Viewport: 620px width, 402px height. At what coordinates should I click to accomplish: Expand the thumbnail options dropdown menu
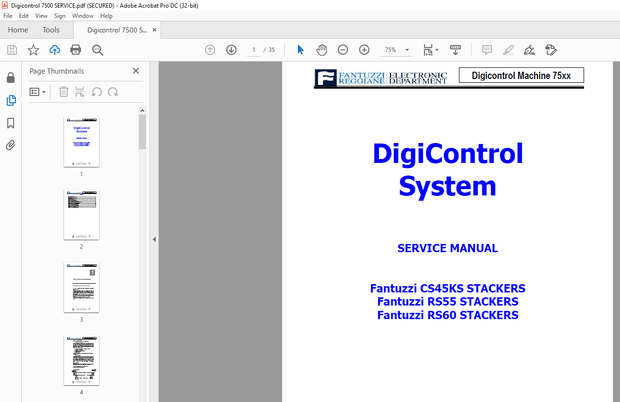(38, 92)
